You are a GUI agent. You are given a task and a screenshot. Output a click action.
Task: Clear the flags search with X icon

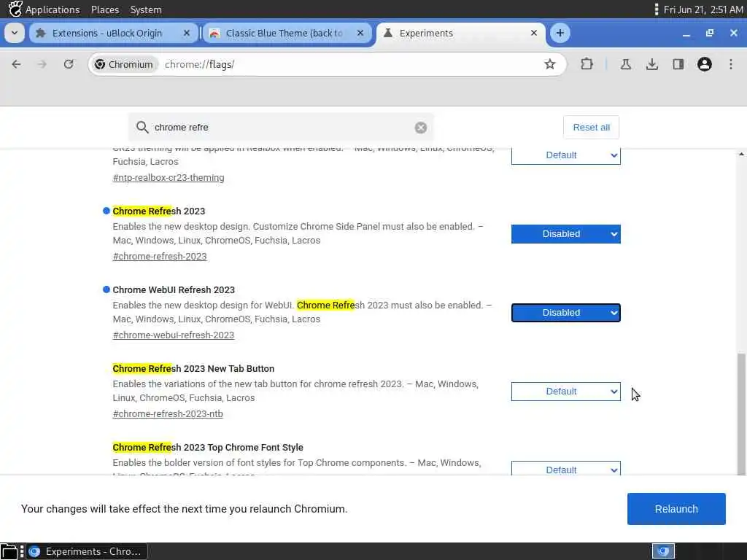click(421, 128)
